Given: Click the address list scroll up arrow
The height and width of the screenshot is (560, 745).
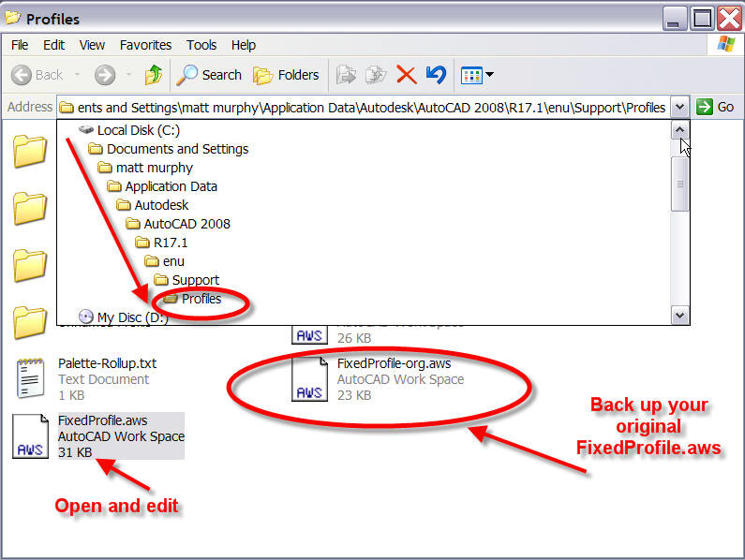Looking at the screenshot, I should [680, 129].
